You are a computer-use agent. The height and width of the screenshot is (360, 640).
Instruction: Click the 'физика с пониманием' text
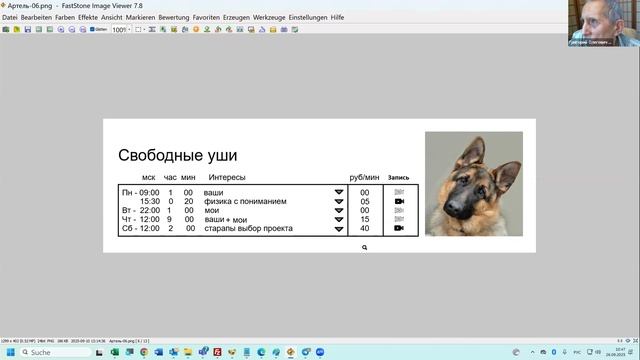245,201
